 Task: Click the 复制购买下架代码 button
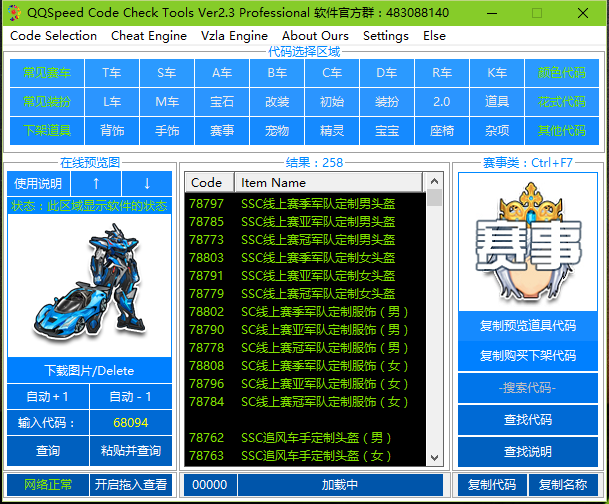528,356
